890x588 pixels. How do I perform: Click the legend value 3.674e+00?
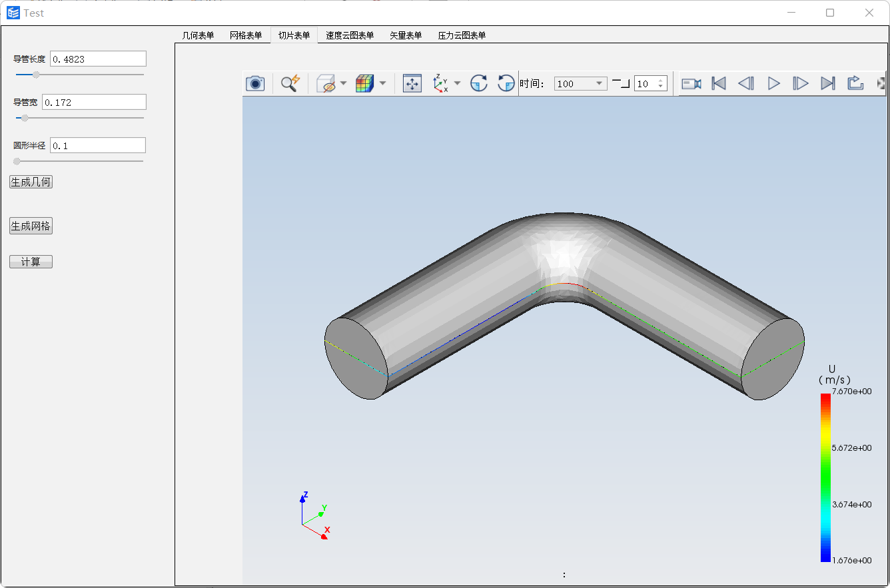[x=852, y=505]
